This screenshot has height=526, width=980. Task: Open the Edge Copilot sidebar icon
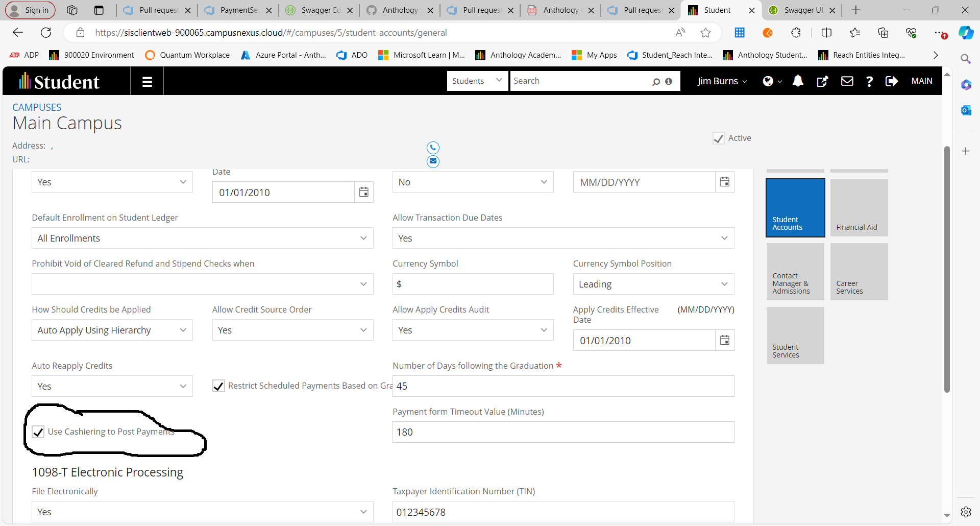coord(966,33)
